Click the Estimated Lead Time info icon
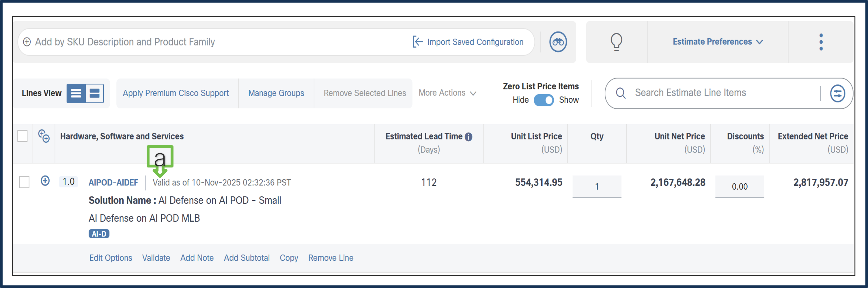 click(x=468, y=137)
